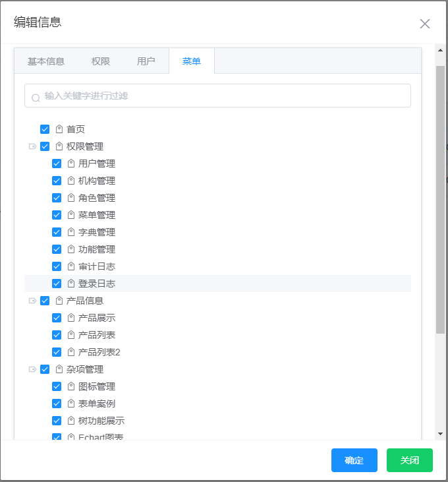Switch to the 基本信息 tab
This screenshot has width=448, height=482.
[x=46, y=61]
